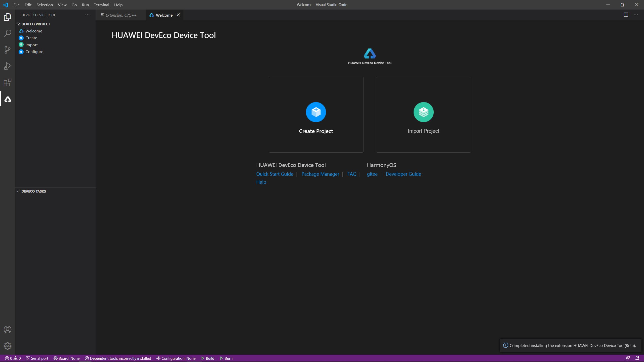Run Burn from the status bar
Image resolution: width=644 pixels, height=362 pixels.
pyautogui.click(x=226, y=358)
